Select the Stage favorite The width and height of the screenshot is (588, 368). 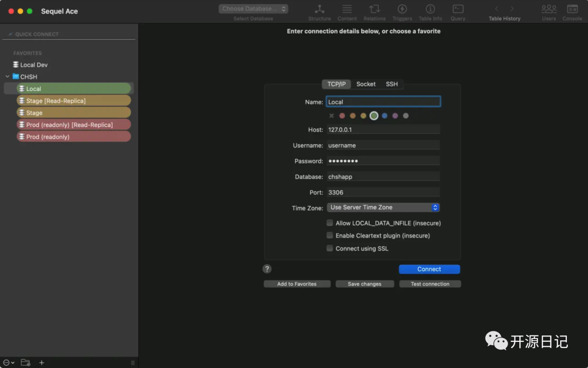(74, 113)
